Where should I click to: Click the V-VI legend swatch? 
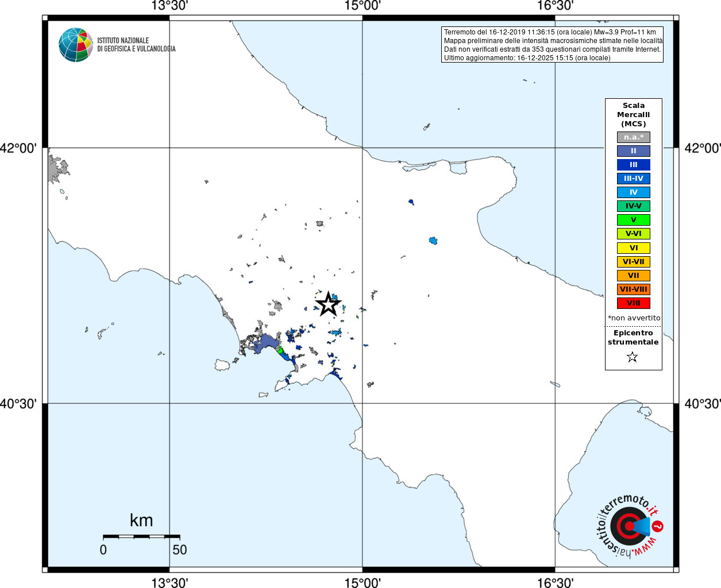coord(633,234)
